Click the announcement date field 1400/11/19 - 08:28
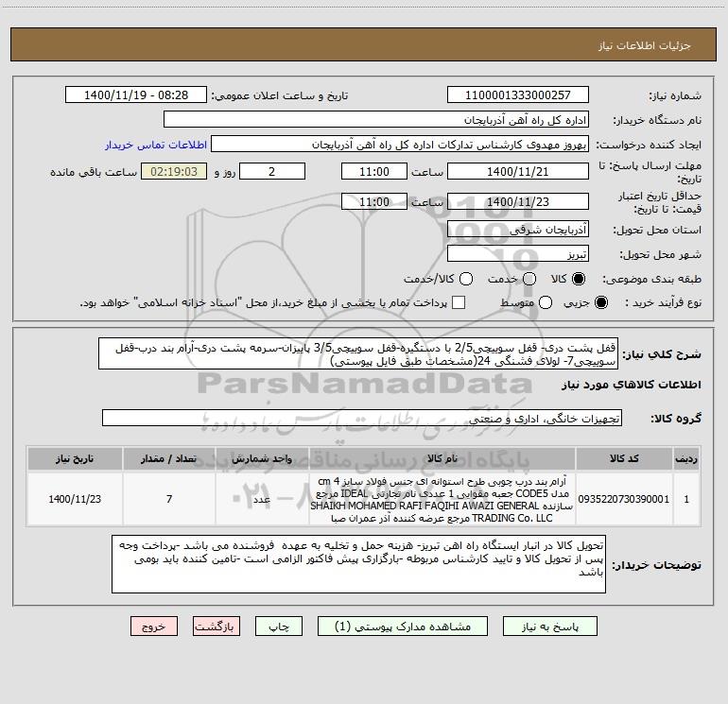 click(x=136, y=94)
